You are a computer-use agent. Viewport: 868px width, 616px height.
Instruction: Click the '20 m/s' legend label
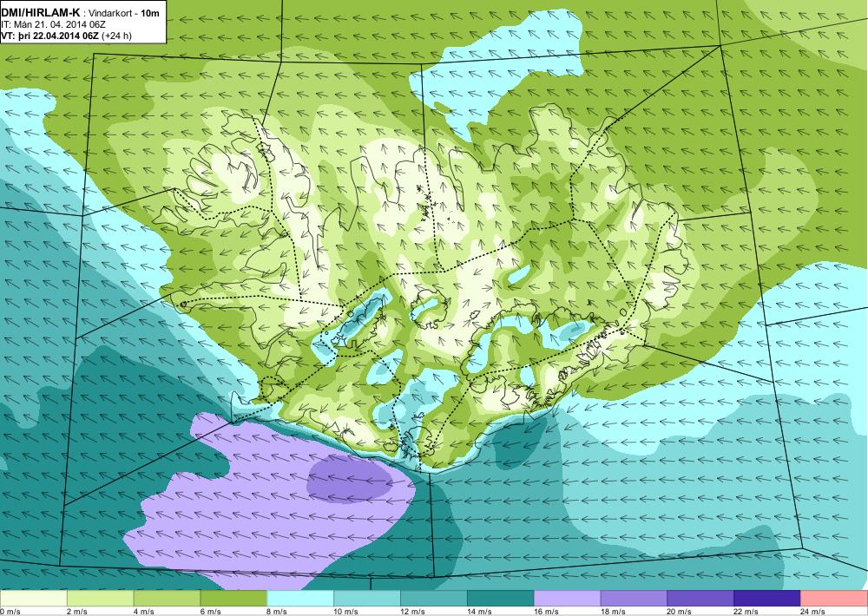[x=680, y=612]
